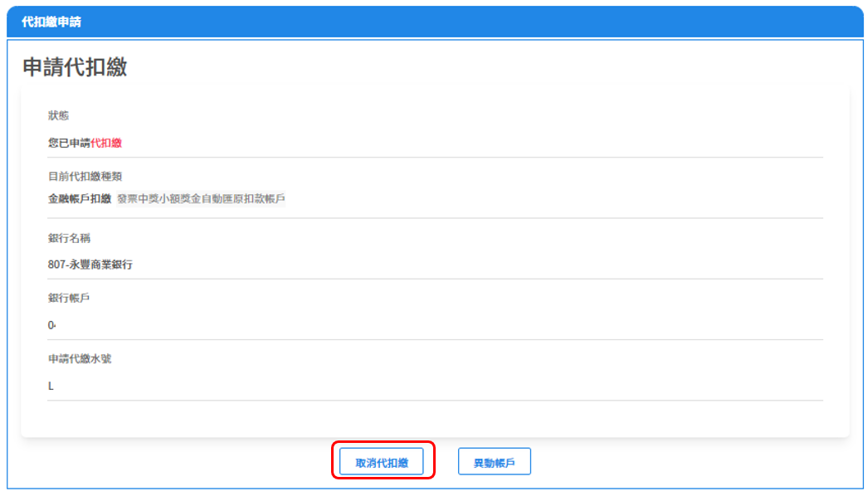Viewport: 868px width, 496px height.
Task: Click the 銀行帳戶 field label
Action: pyautogui.click(x=69, y=298)
